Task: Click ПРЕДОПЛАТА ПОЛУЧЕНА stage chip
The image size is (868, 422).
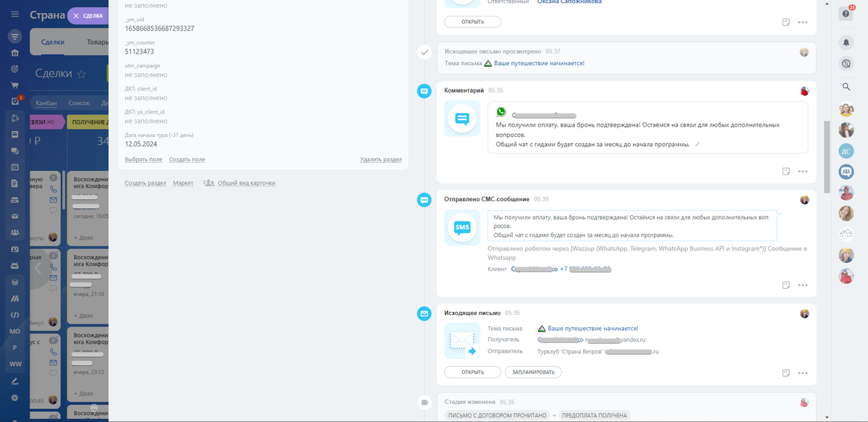Action: coord(594,415)
